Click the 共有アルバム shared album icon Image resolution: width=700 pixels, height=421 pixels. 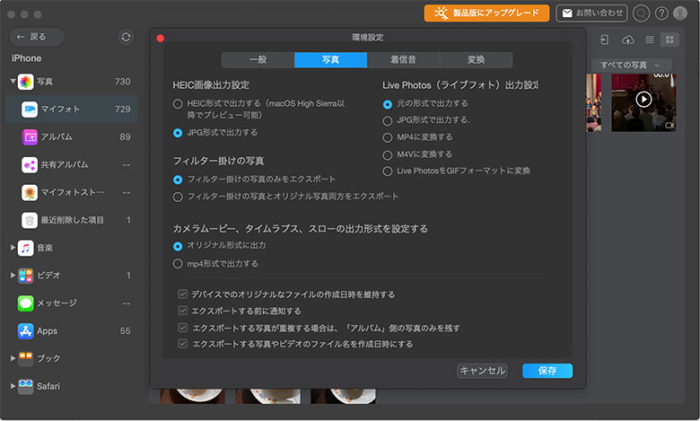pos(29,165)
